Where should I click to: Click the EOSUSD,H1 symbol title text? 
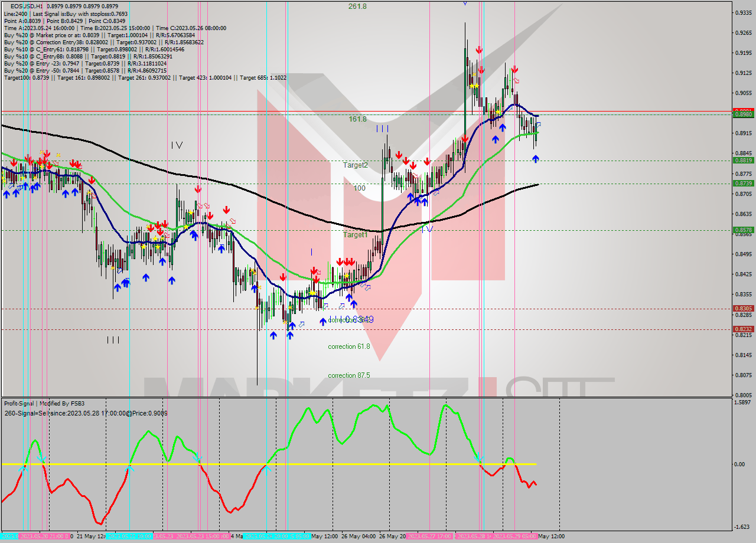click(27, 6)
